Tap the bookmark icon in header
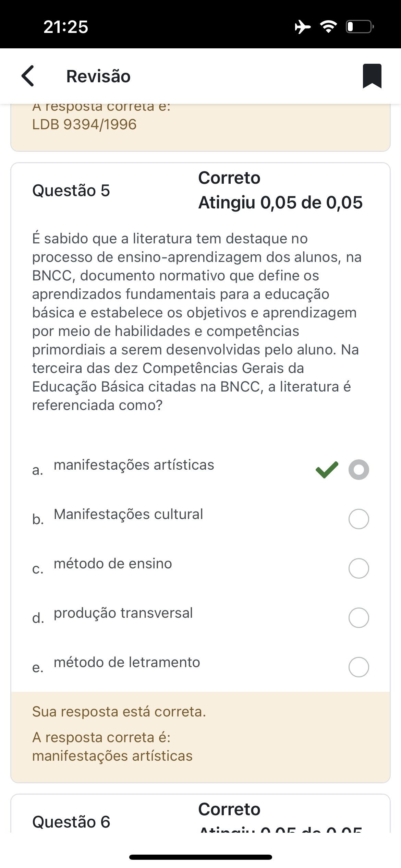 point(372,76)
